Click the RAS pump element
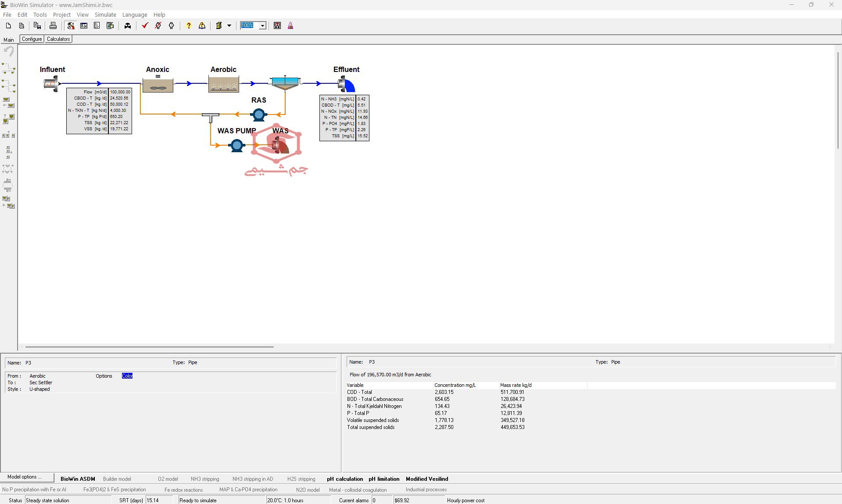This screenshot has height=504, width=842. tap(259, 115)
